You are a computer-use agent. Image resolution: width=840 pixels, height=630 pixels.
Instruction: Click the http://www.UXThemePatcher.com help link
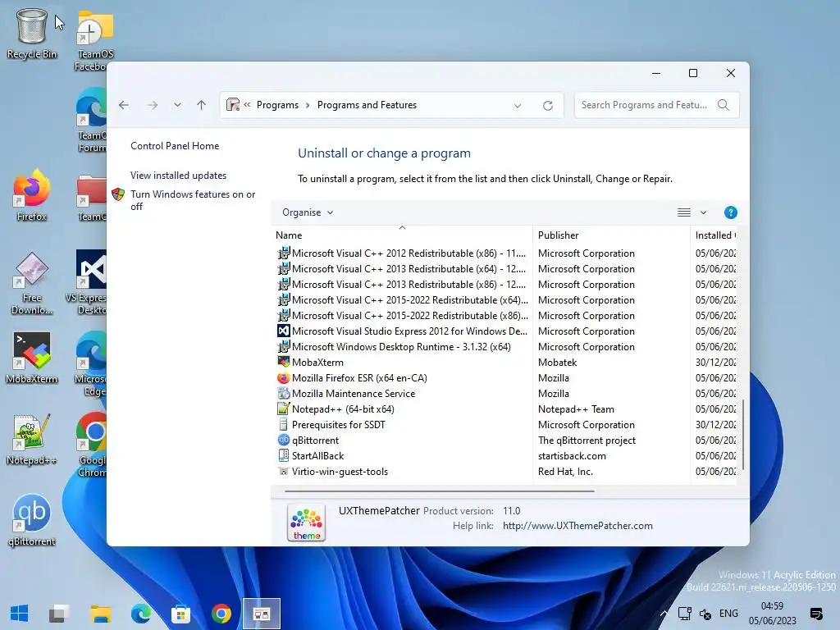577,526
